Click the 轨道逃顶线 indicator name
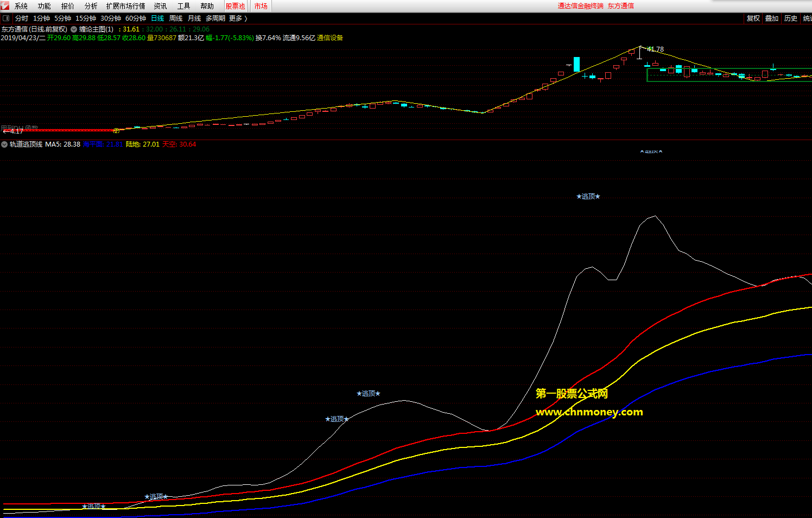Image resolution: width=812 pixels, height=518 pixels. point(26,144)
